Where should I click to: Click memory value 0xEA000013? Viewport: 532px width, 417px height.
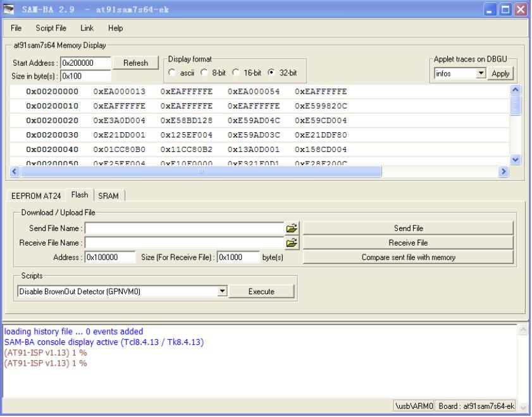click(x=119, y=92)
